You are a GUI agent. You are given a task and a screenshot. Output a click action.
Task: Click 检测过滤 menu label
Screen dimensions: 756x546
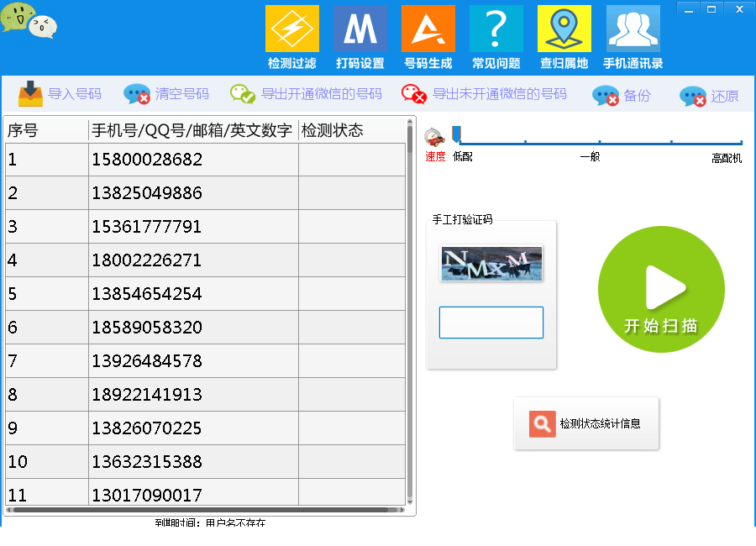(x=292, y=63)
